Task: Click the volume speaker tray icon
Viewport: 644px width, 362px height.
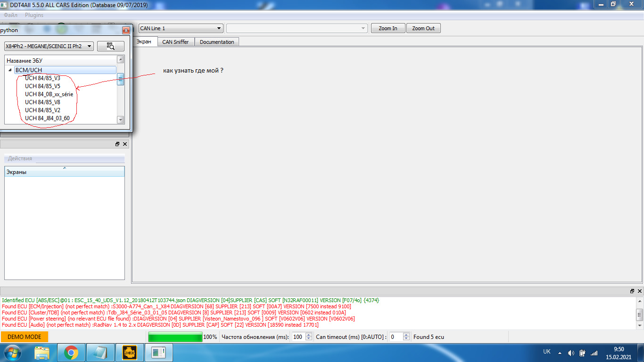Action: pyautogui.click(x=571, y=353)
